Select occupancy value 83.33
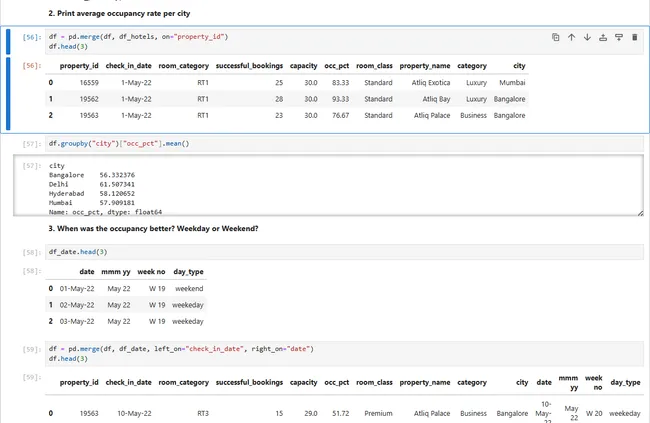Viewport: 650px width, 423px height. (x=340, y=83)
